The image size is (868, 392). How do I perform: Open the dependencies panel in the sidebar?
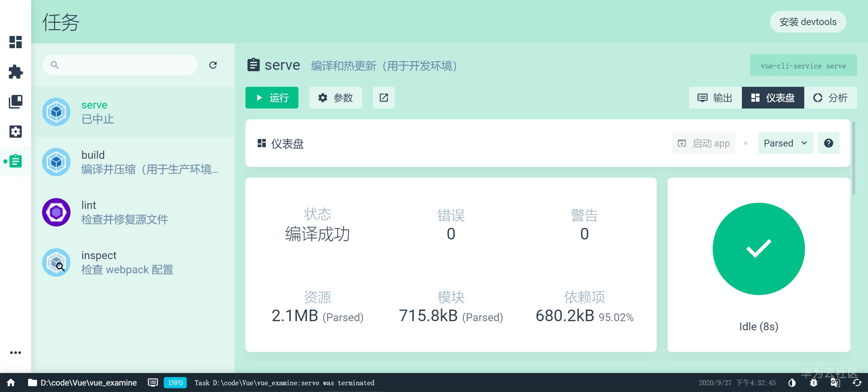point(15,102)
